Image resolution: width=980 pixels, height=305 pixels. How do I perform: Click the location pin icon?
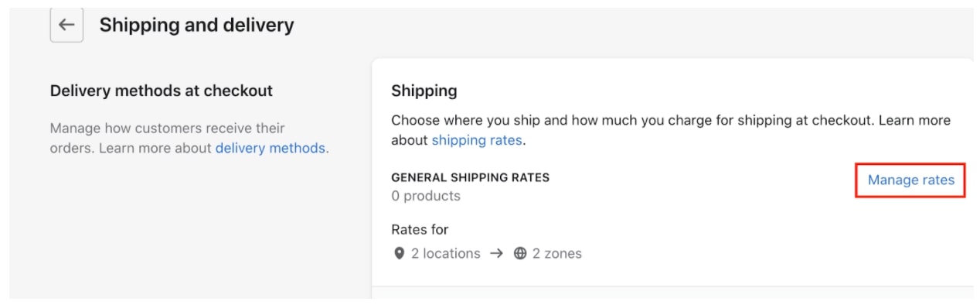click(399, 254)
